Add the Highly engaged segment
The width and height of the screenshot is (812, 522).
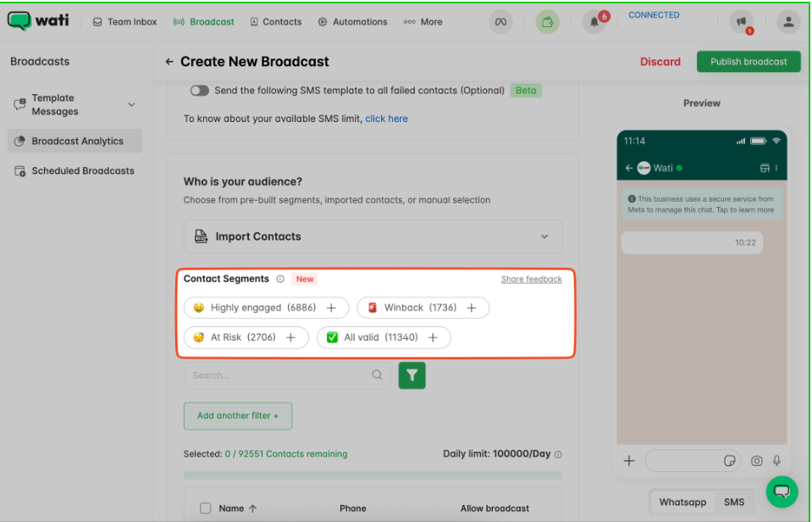pos(331,308)
